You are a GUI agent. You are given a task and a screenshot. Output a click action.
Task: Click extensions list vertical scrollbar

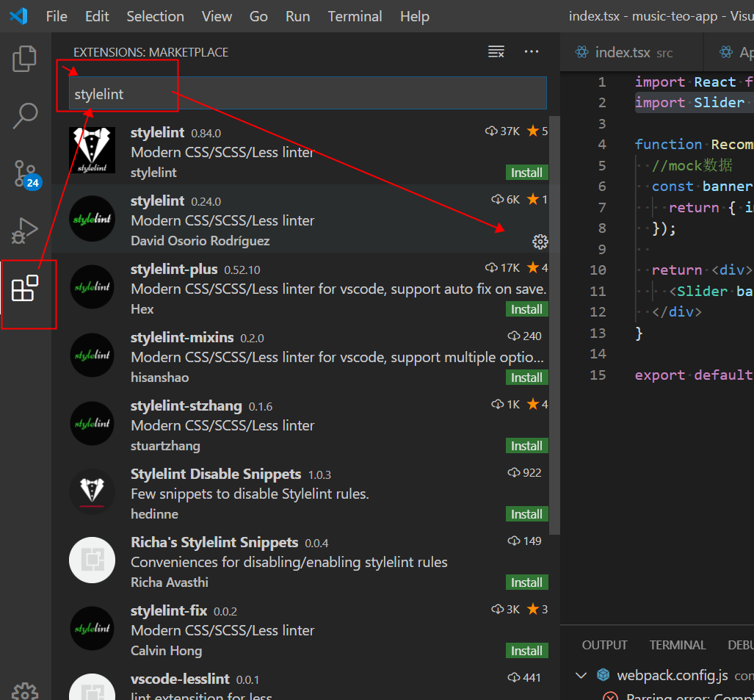(554, 325)
